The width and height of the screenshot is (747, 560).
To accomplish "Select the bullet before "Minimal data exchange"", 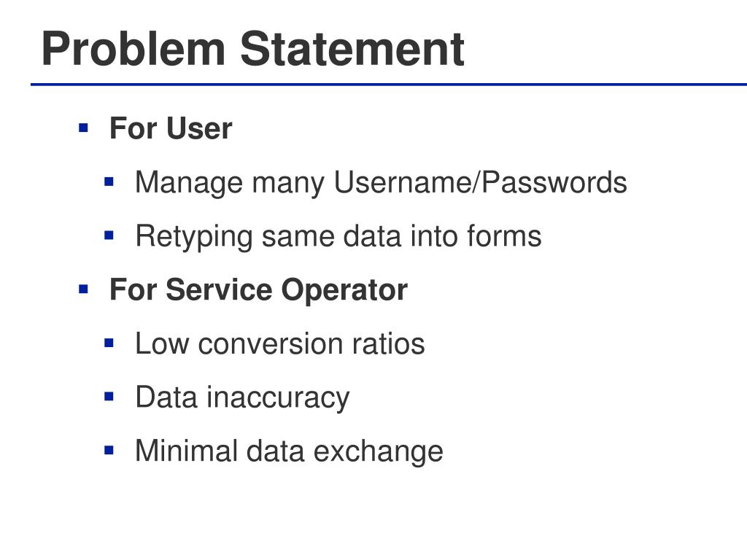I will tap(109, 450).
